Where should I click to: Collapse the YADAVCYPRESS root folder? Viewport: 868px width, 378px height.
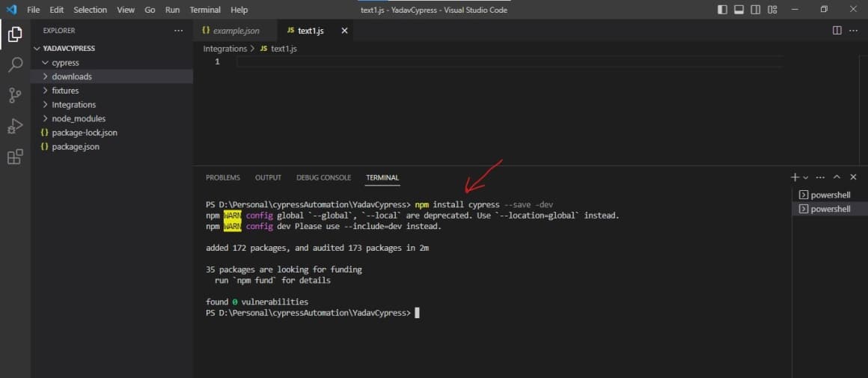point(111,48)
